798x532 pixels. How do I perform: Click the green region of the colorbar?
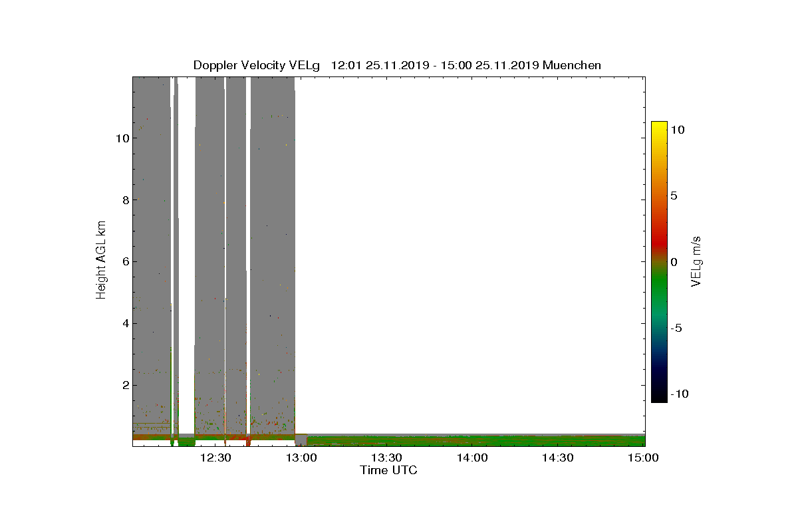coord(659,293)
